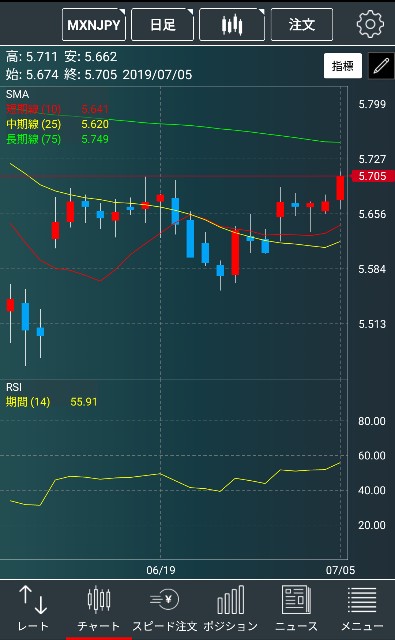Switch to the ポジション tab
Screen dimensions: 395x640
tap(231, 609)
